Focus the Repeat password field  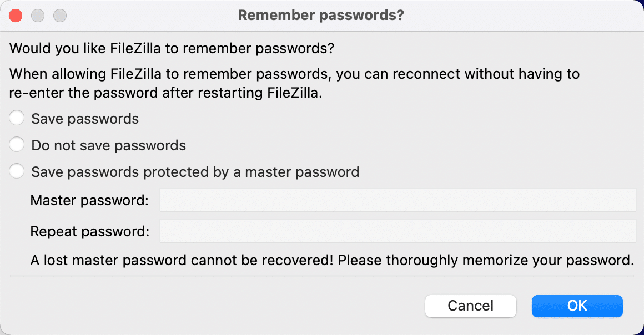click(x=398, y=231)
